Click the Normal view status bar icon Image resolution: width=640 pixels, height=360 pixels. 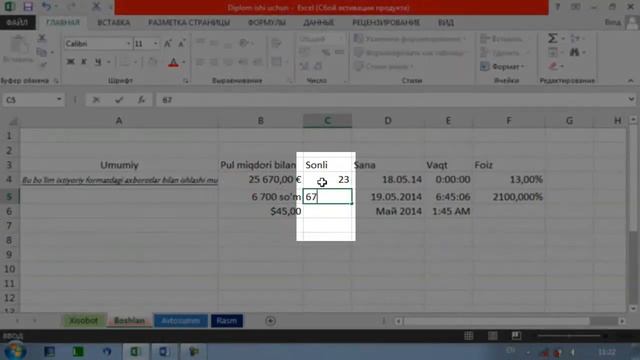[469, 336]
